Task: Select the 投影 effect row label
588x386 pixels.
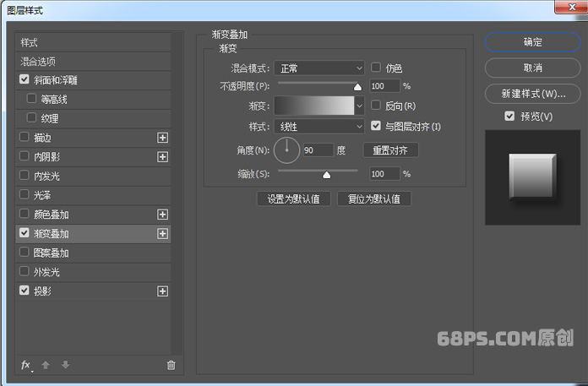Action: coord(42,291)
